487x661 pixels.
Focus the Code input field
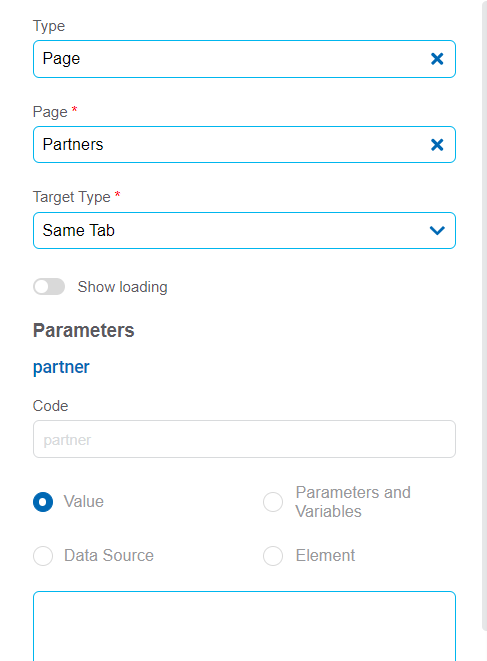click(244, 439)
